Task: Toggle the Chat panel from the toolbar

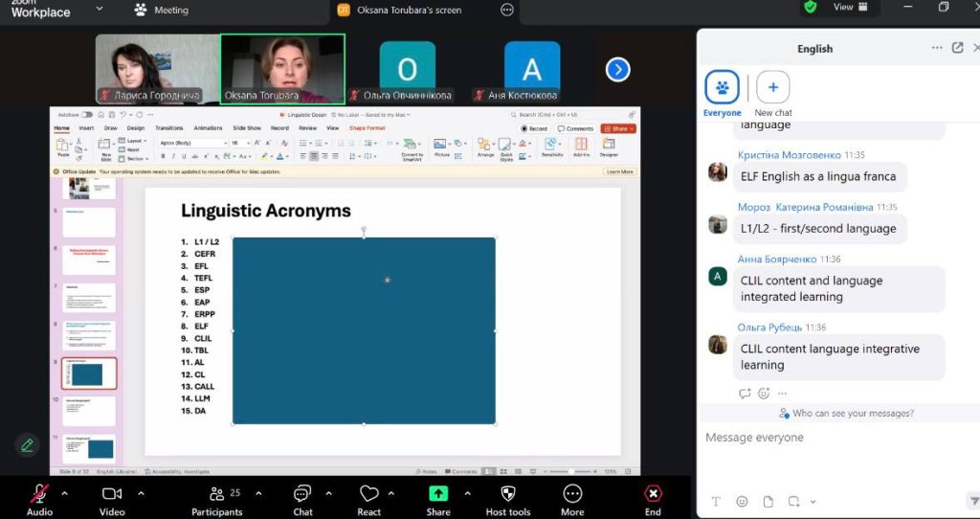Action: (302, 494)
